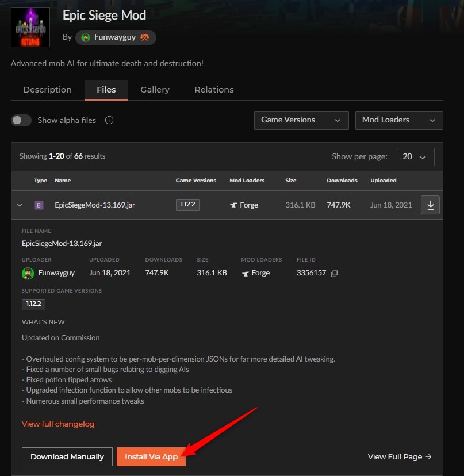Toggle Show alpha files switch

tap(21, 120)
